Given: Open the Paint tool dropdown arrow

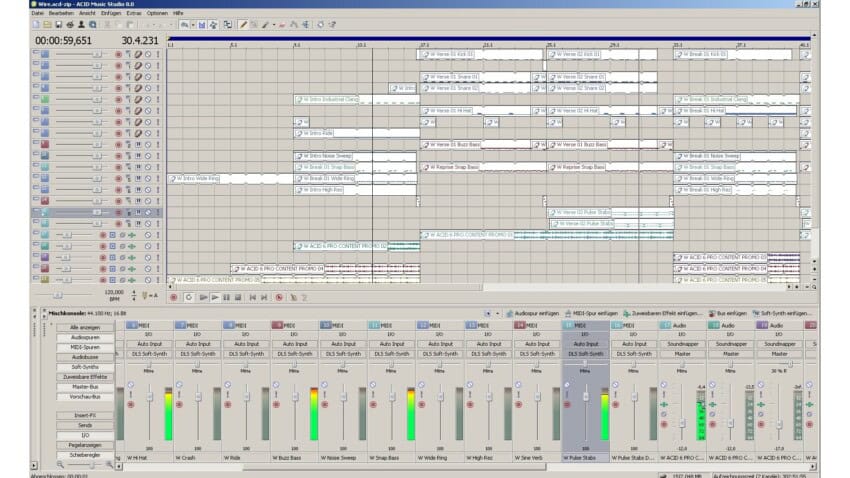Looking at the screenshot, I should tap(273, 24).
